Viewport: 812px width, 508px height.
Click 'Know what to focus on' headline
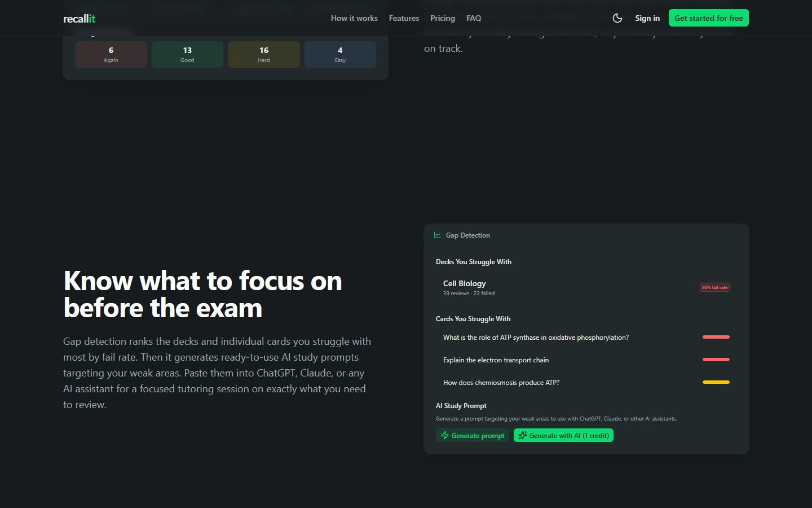tap(203, 294)
